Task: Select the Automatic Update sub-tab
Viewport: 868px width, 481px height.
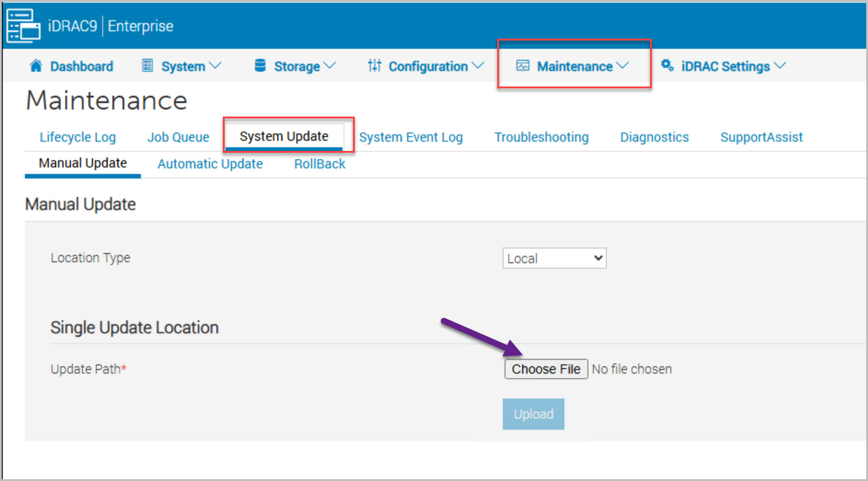Action: click(x=210, y=164)
